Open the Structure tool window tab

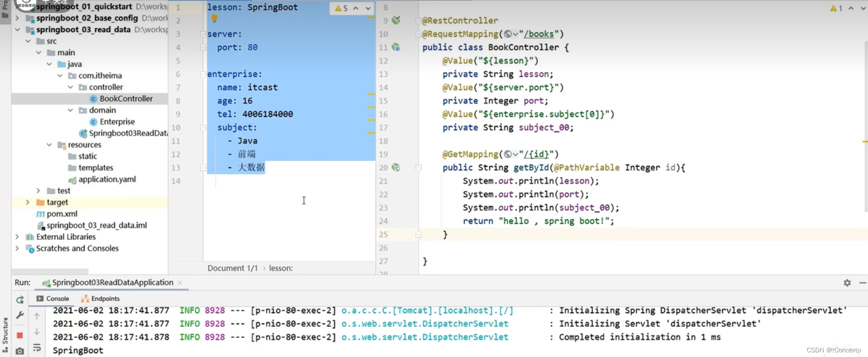click(5, 334)
